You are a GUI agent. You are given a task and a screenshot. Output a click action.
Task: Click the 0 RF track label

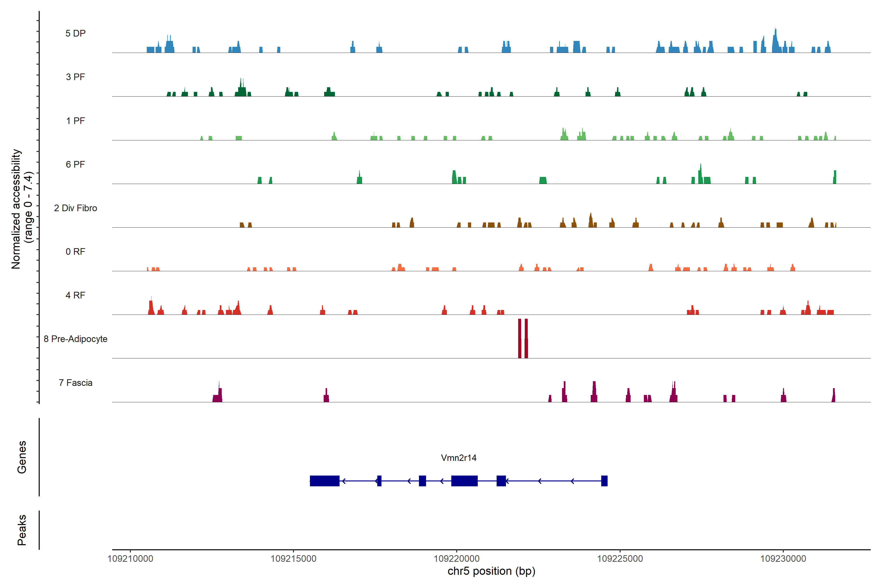coord(75,252)
